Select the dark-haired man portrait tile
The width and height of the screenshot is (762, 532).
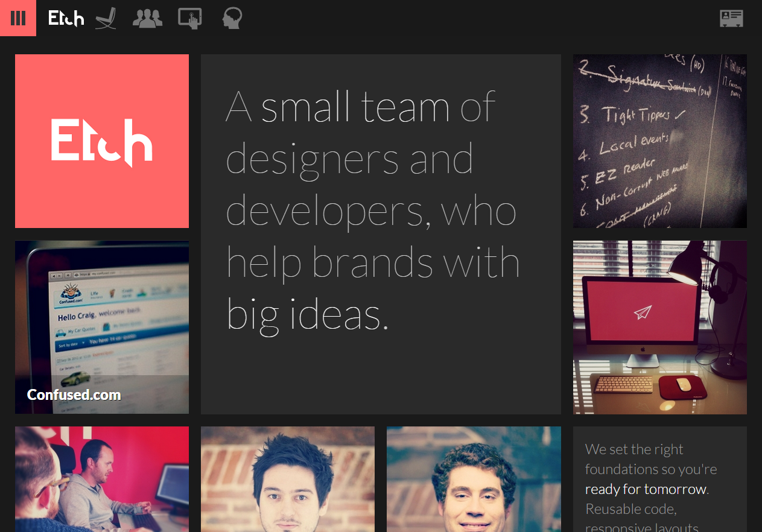(x=288, y=479)
